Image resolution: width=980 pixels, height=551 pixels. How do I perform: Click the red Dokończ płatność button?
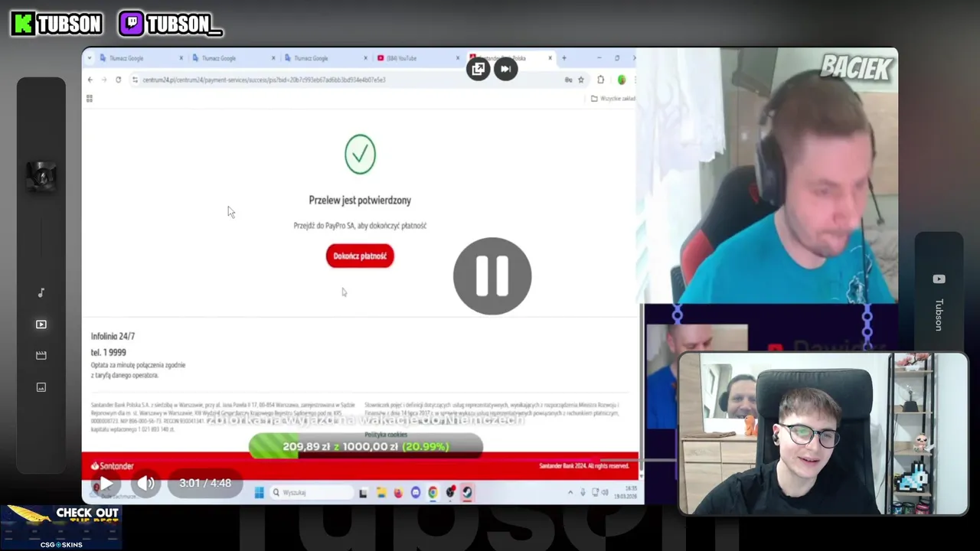tap(360, 256)
